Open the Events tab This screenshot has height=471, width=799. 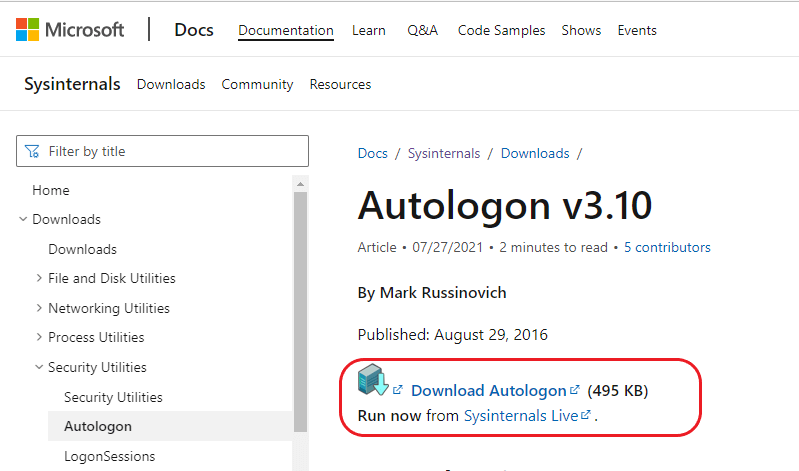pos(637,30)
